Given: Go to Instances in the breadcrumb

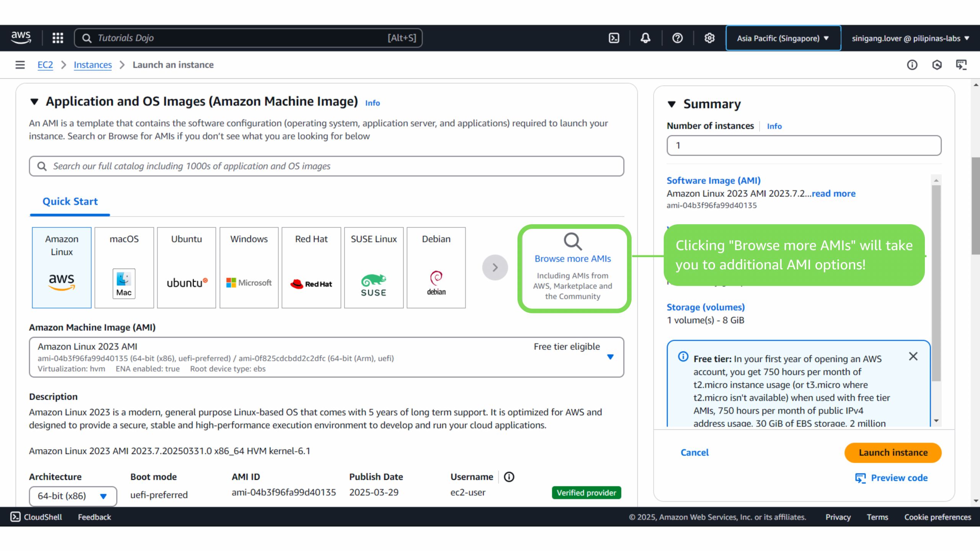Looking at the screenshot, I should pos(93,65).
